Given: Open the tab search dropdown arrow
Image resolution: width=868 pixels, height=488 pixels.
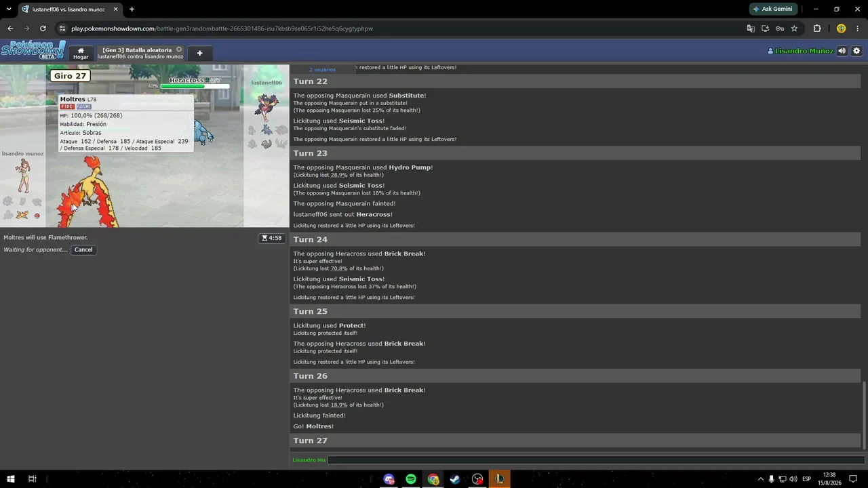Looking at the screenshot, I should click(8, 9).
